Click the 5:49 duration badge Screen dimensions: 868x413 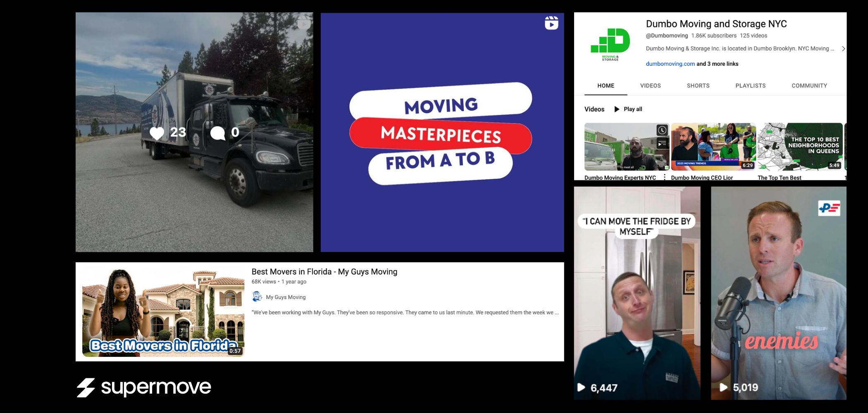835,165
